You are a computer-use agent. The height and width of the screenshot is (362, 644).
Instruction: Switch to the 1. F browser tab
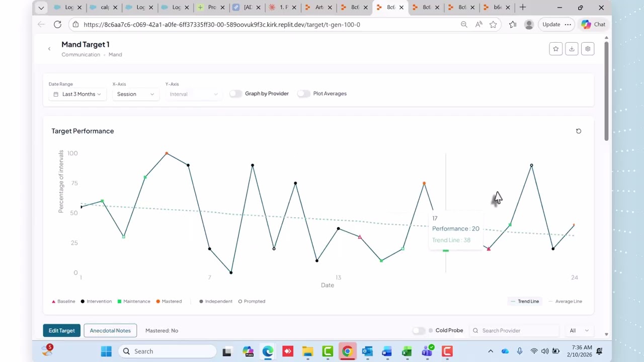(283, 8)
